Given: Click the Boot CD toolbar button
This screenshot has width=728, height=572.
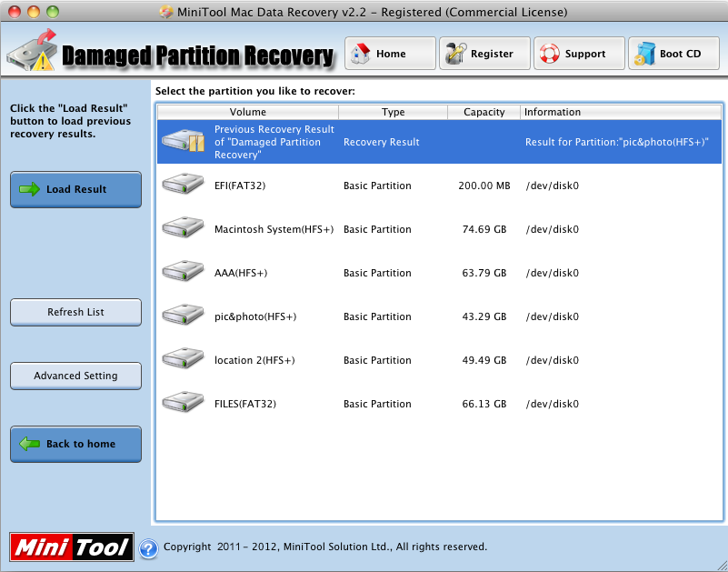Looking at the screenshot, I should point(673,54).
